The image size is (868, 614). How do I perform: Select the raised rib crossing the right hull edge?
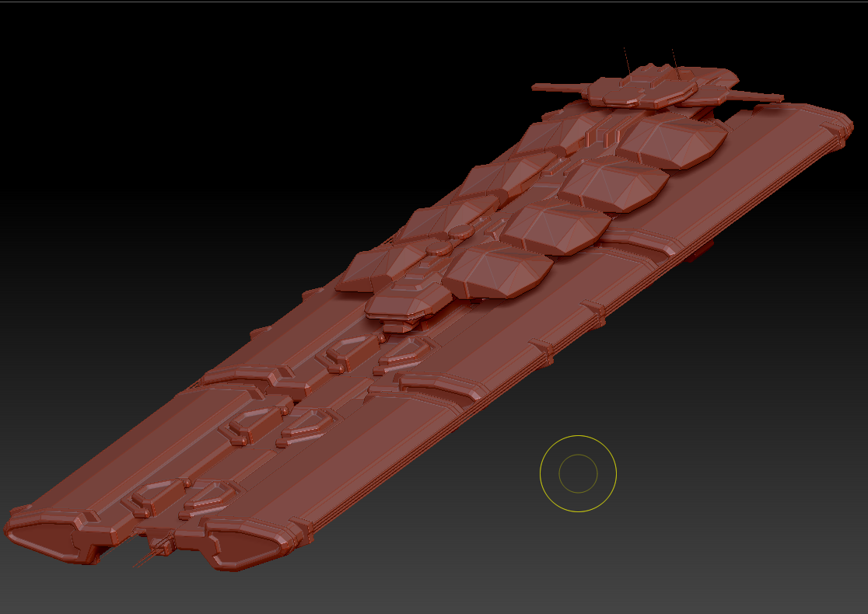[x=591, y=311]
